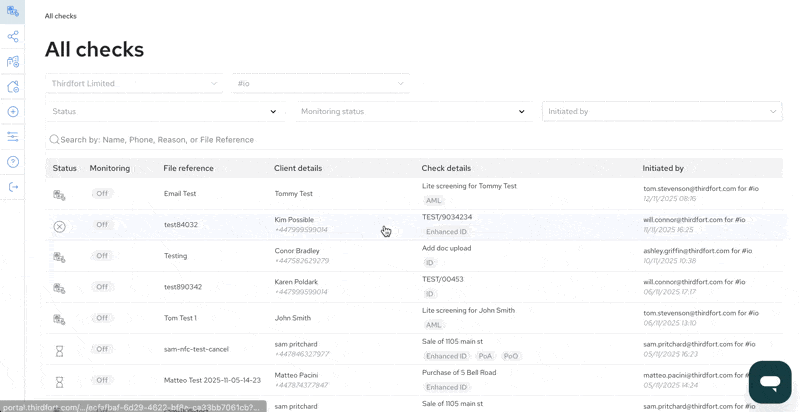The image size is (800, 412).
Task: Toggle Monitoring Off for Tom Test 1
Action: pyautogui.click(x=102, y=318)
